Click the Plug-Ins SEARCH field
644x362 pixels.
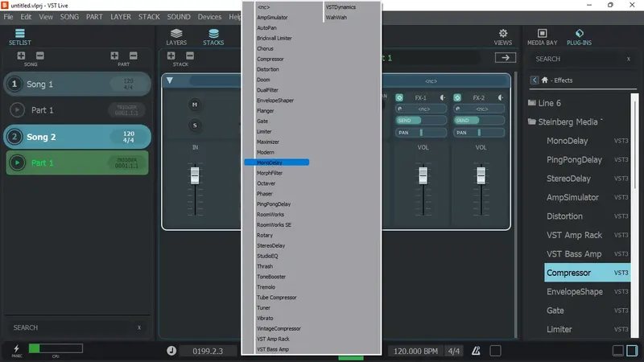(583, 59)
